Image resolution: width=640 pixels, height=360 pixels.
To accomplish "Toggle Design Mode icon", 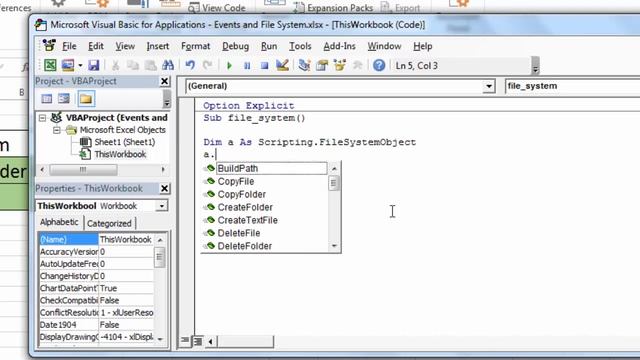I will tap(282, 65).
